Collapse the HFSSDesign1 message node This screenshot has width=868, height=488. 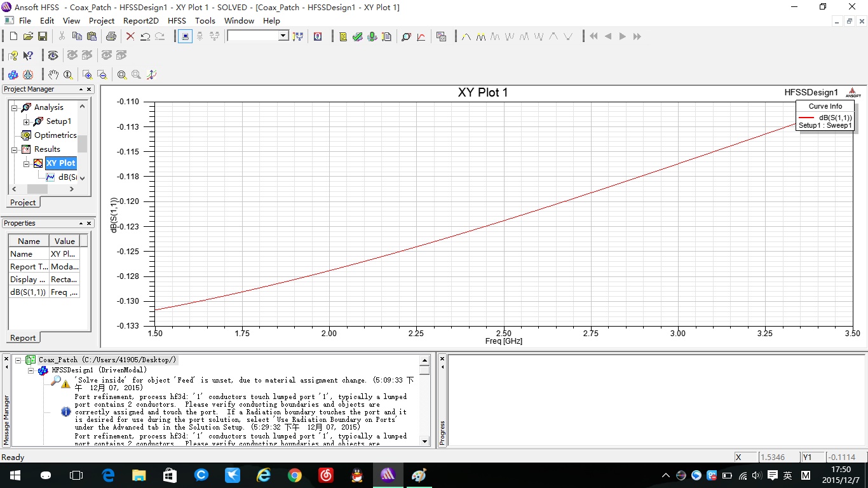(x=30, y=370)
